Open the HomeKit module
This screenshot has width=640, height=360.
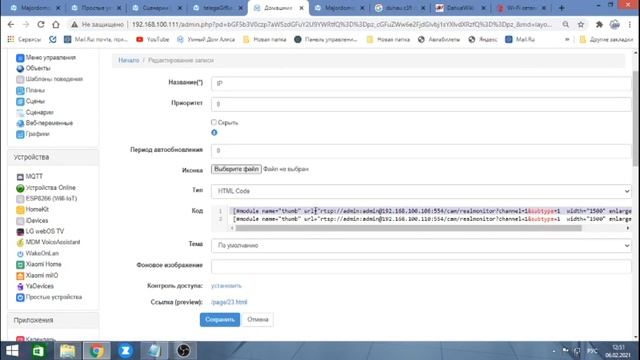(x=32, y=209)
